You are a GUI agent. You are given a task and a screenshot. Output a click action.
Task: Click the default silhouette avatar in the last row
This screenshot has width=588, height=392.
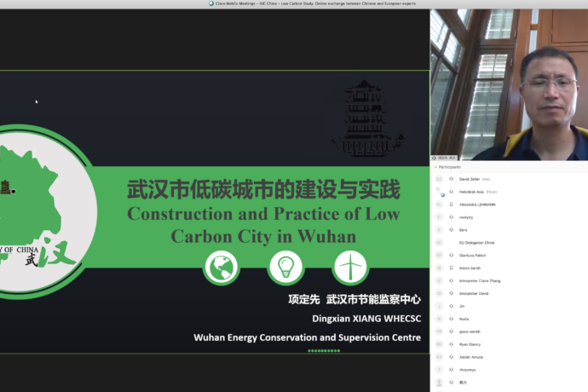(x=439, y=383)
